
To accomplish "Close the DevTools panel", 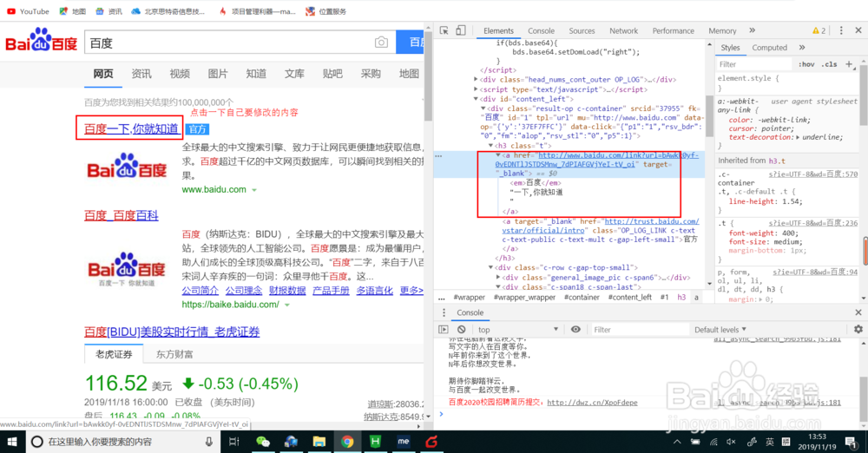I will 858,30.
